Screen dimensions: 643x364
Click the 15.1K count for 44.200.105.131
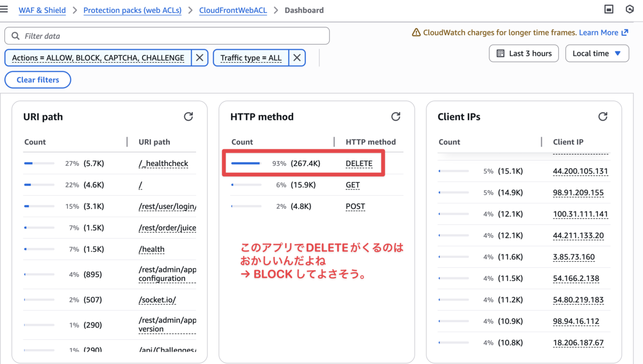tap(510, 171)
